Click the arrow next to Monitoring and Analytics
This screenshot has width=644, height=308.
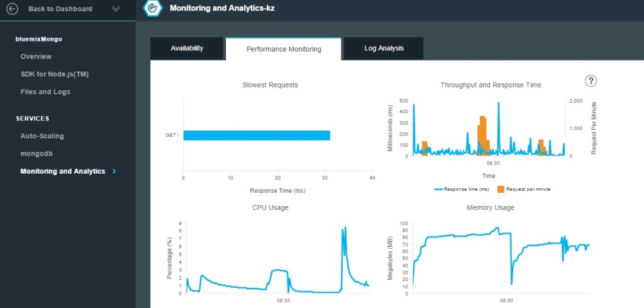114,171
